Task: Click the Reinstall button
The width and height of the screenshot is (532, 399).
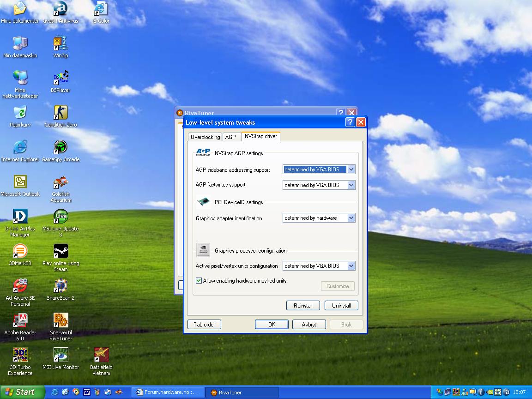Action: [303, 305]
